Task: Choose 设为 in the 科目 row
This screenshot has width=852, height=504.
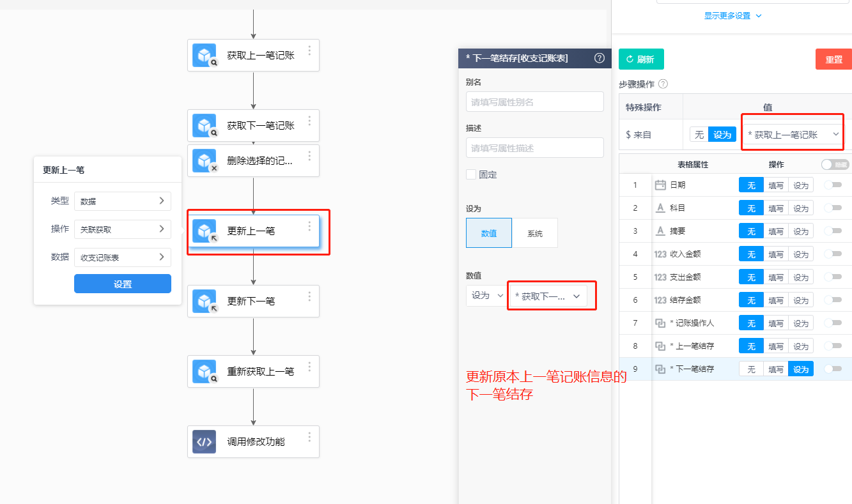Action: click(x=801, y=208)
